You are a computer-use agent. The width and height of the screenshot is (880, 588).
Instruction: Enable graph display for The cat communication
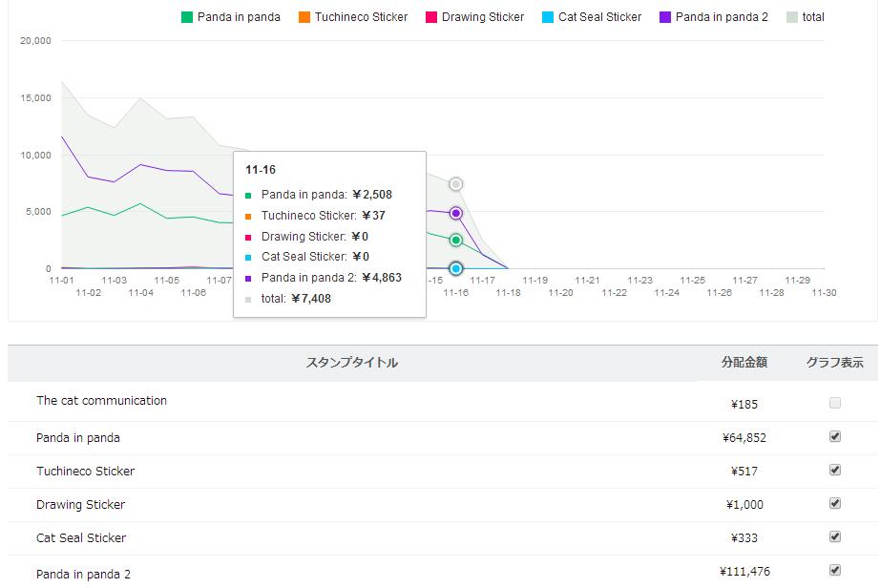coord(835,404)
